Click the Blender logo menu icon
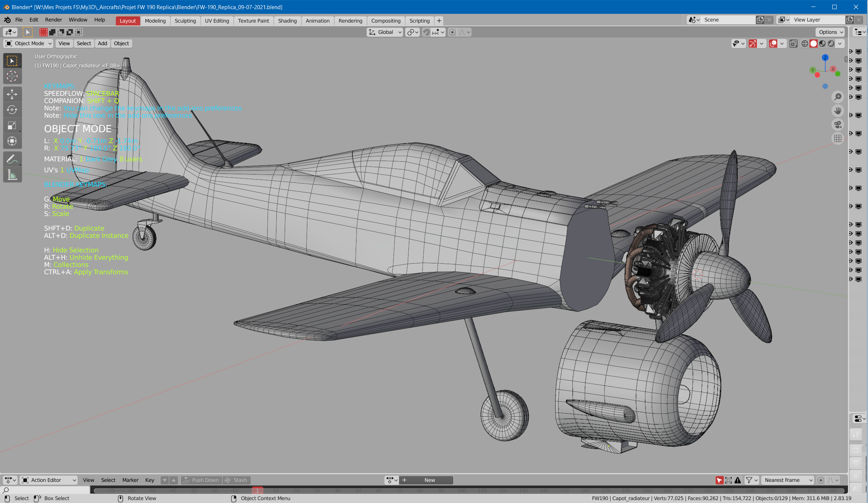Image resolution: width=868 pixels, height=503 pixels. point(7,20)
